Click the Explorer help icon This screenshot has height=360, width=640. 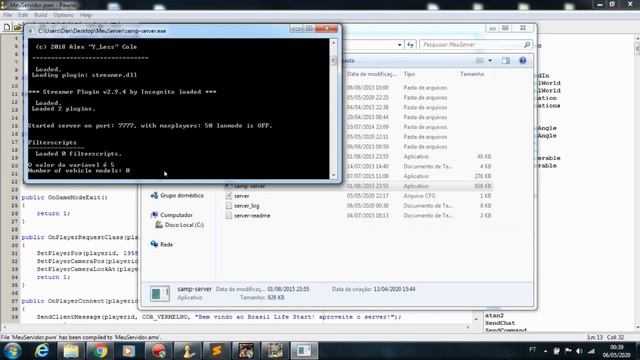522,61
